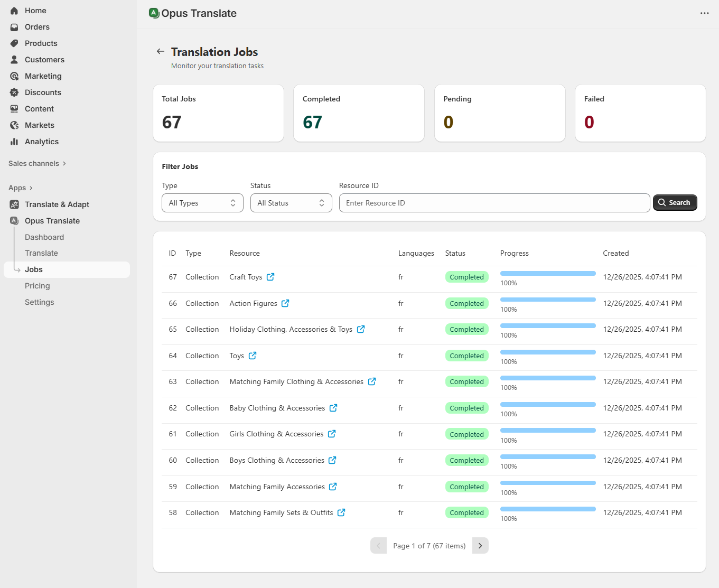Click external link icon next to Toys
719x588 pixels.
[253, 356]
